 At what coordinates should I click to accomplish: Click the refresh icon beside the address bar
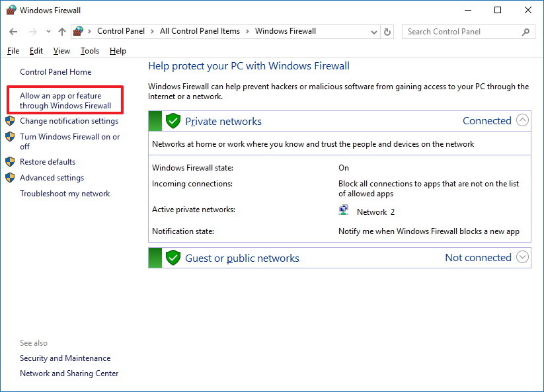click(387, 31)
